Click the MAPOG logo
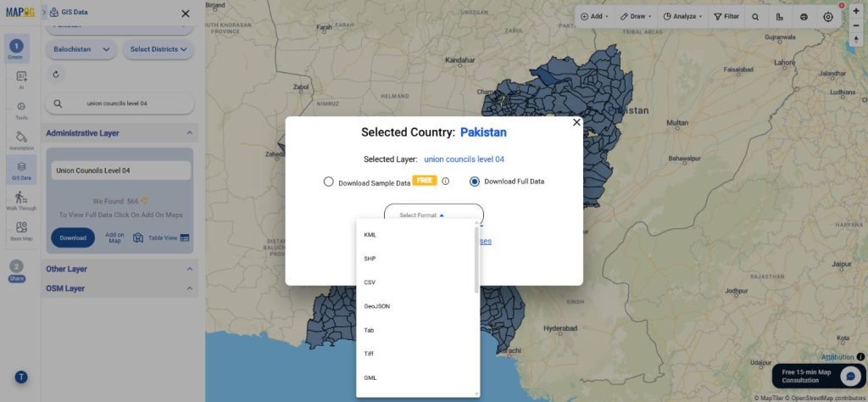The width and height of the screenshot is (868, 402). [x=20, y=12]
